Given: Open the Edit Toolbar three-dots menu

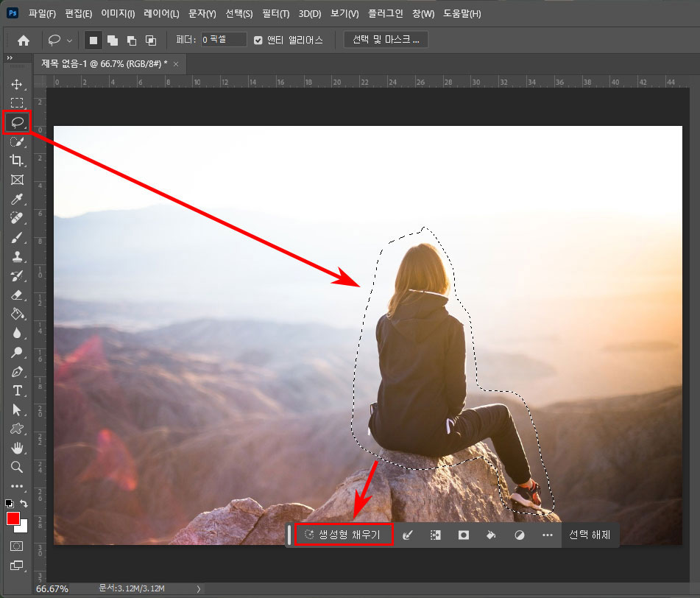Looking at the screenshot, I should pyautogui.click(x=17, y=486).
